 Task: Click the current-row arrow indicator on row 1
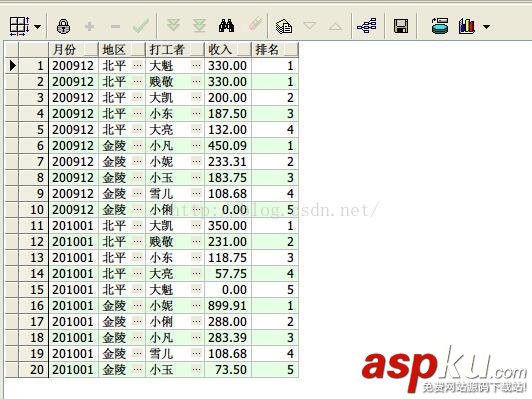pos(13,65)
